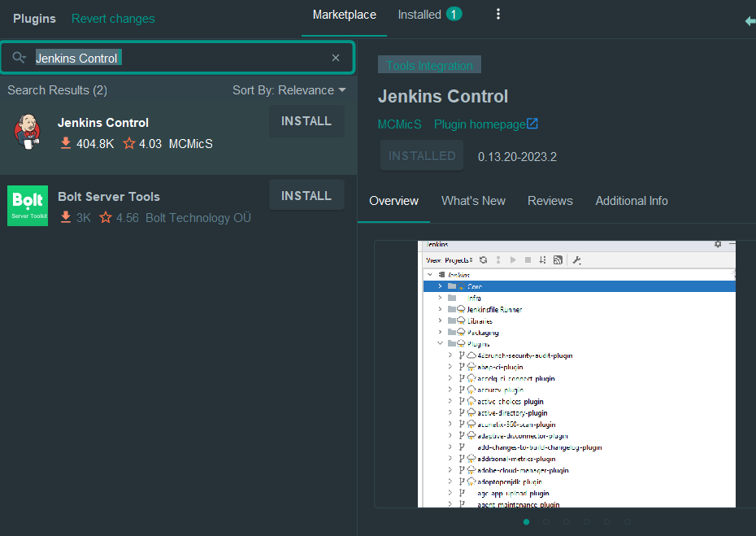This screenshot has height=536, width=756.
Task: Click the Jenkins Control search input
Action: tap(177, 58)
